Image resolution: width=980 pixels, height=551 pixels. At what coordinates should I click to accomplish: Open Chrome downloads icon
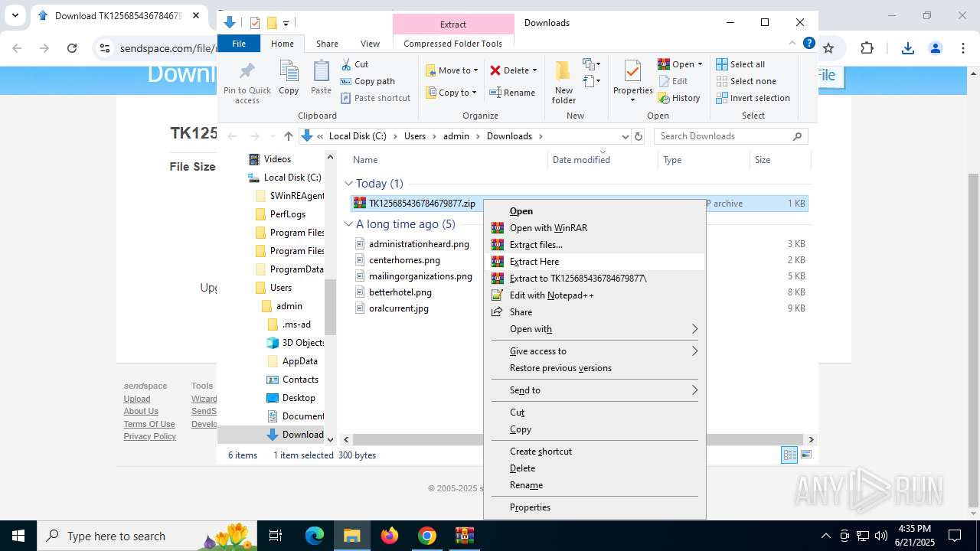(x=907, y=48)
